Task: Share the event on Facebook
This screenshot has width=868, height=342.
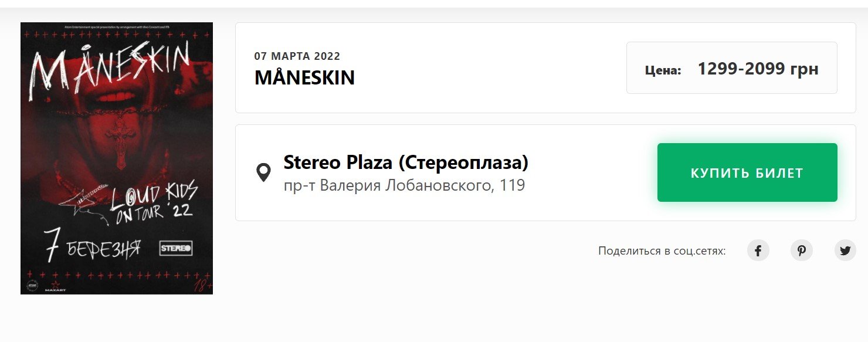Action: 758,250
